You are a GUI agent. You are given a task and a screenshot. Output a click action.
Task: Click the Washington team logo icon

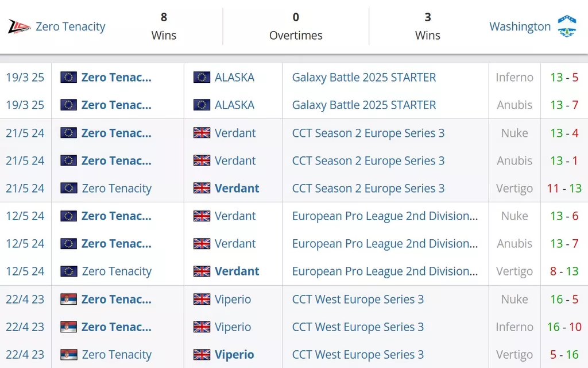point(567,26)
